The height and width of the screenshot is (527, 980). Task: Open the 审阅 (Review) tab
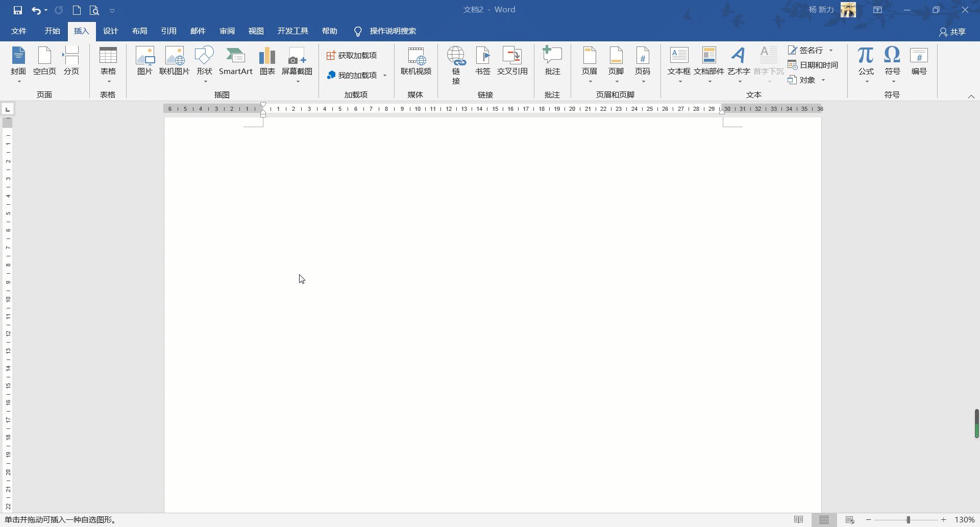[227, 31]
